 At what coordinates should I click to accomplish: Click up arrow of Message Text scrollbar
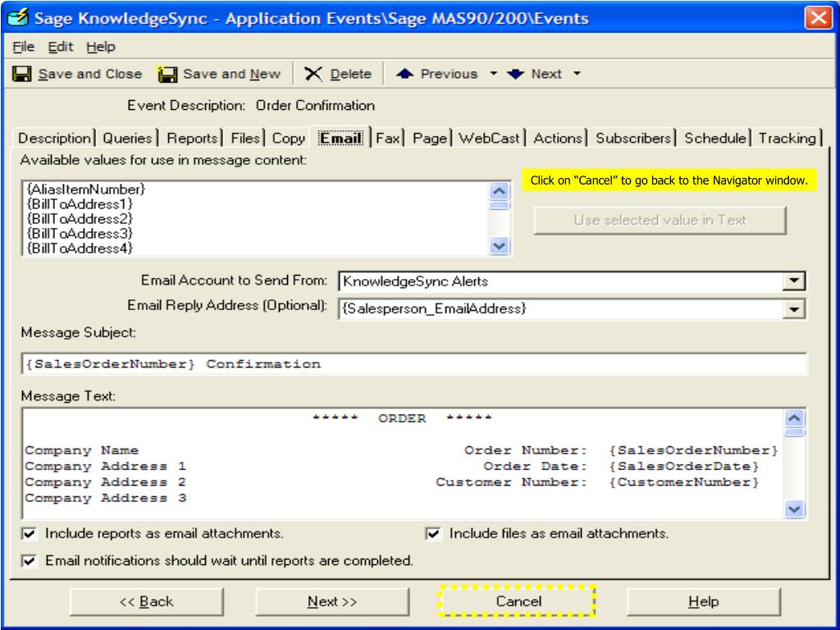[x=794, y=418]
